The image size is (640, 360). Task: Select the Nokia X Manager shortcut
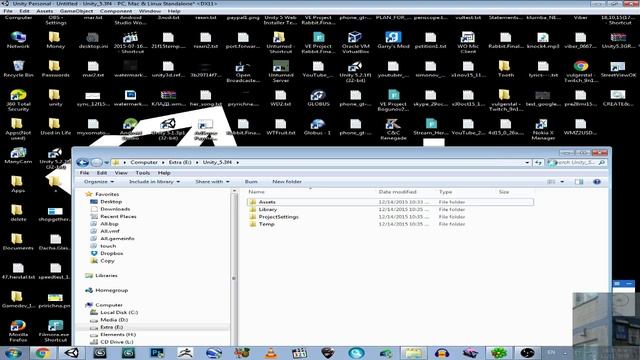543,129
